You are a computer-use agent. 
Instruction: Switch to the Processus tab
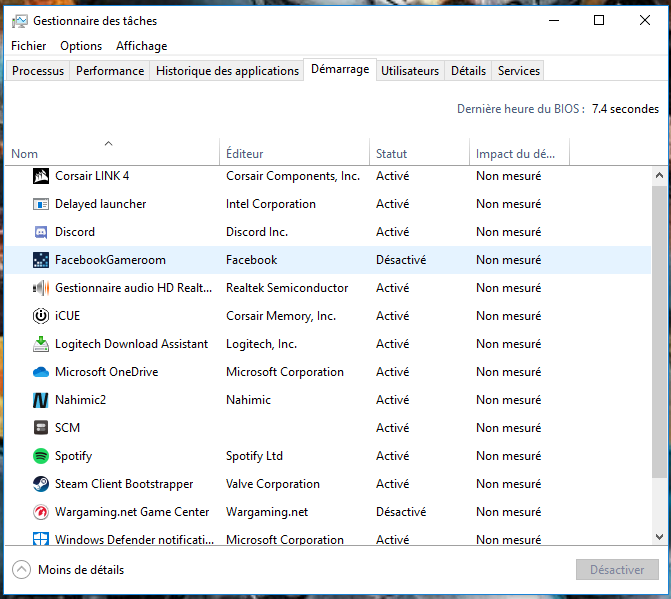point(38,71)
